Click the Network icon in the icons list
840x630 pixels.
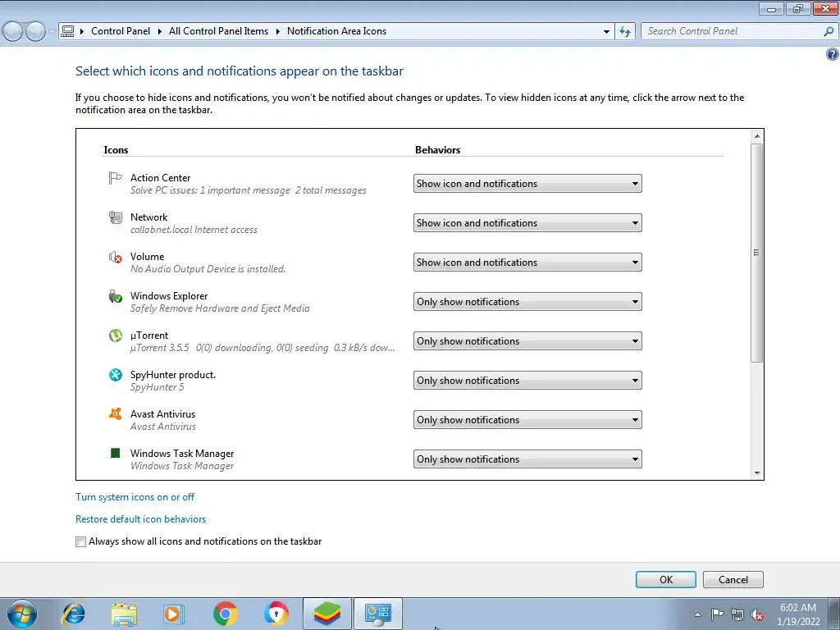(x=115, y=217)
